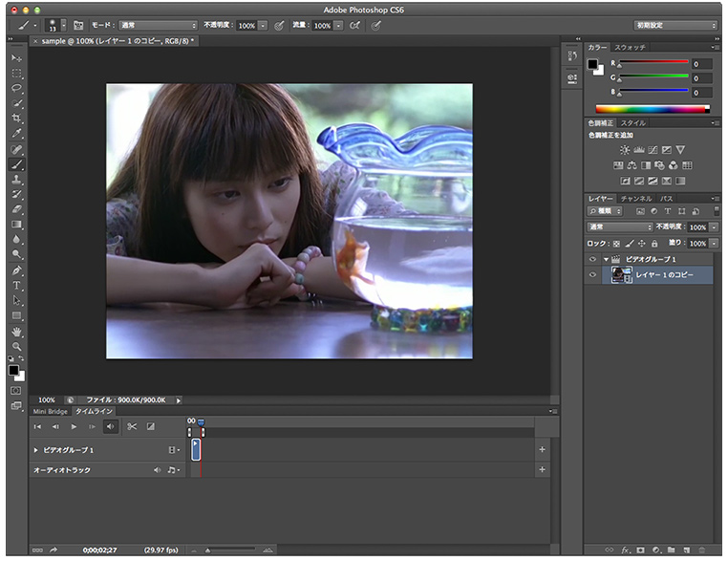Viewport: 728px width, 561px height.
Task: Mute the オーディオトラック audio track
Action: click(158, 470)
